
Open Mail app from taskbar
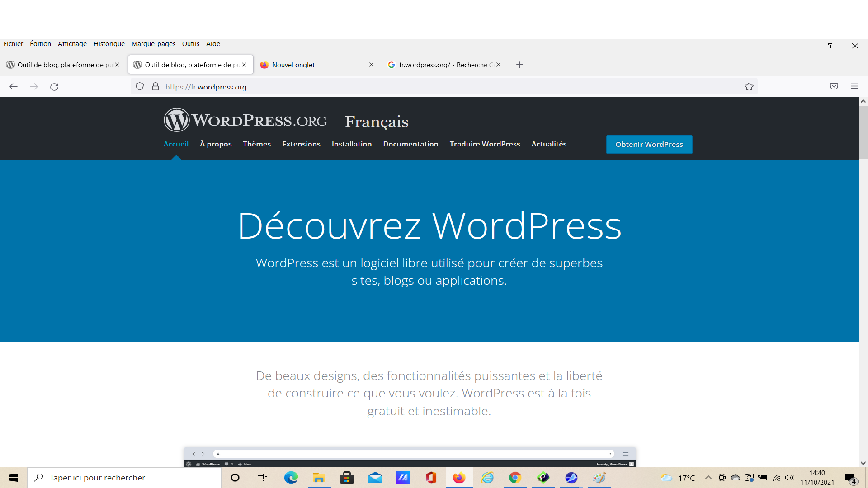click(x=375, y=478)
